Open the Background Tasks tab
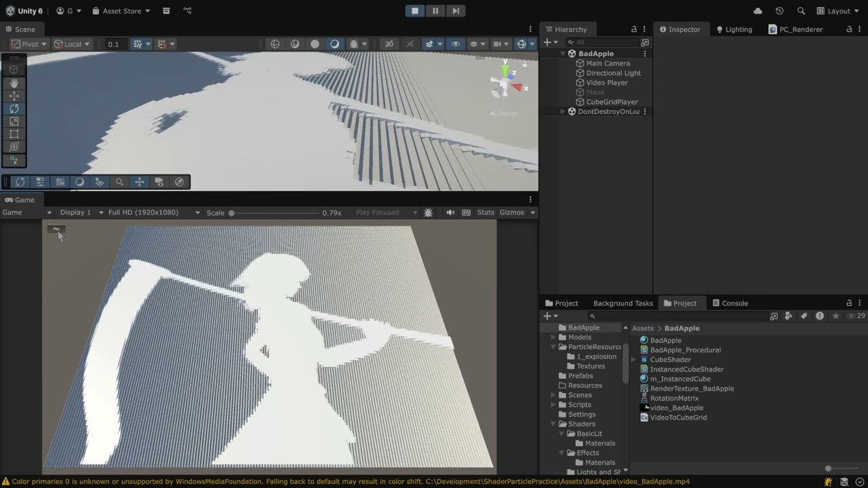Screen dimensions: 868x488 (623, 304)
